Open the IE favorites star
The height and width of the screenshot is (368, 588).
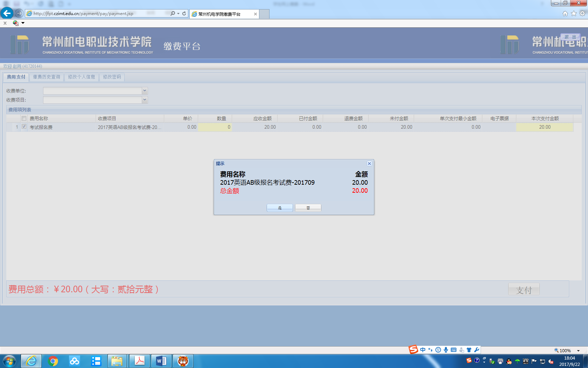[x=574, y=14]
